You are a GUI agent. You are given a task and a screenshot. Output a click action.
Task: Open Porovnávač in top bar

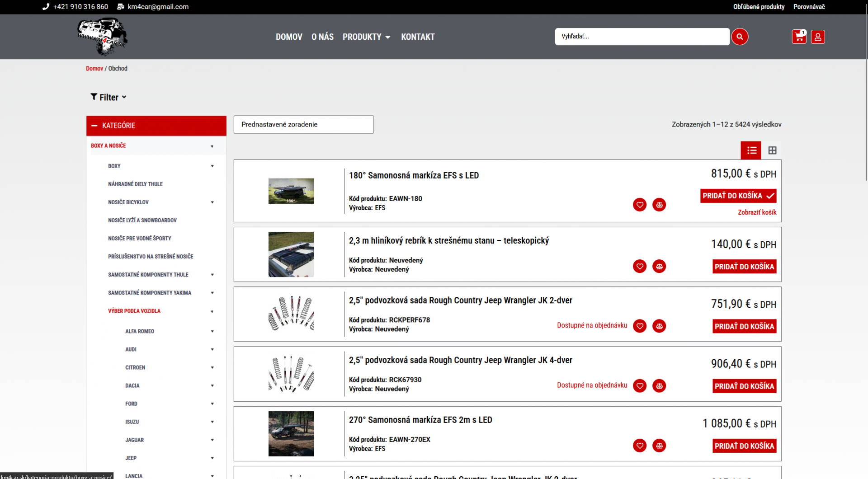click(809, 7)
